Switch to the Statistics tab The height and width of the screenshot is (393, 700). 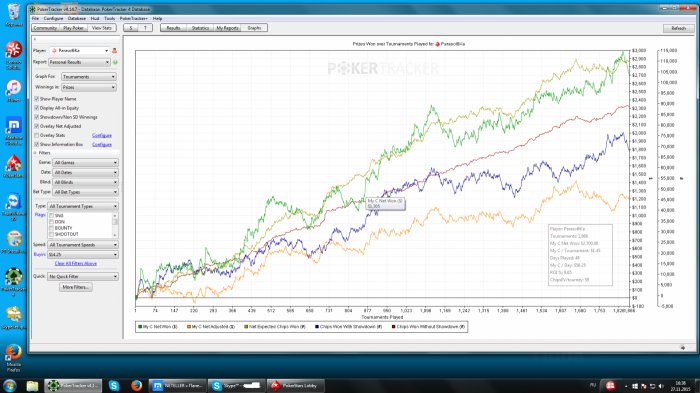pyautogui.click(x=200, y=28)
